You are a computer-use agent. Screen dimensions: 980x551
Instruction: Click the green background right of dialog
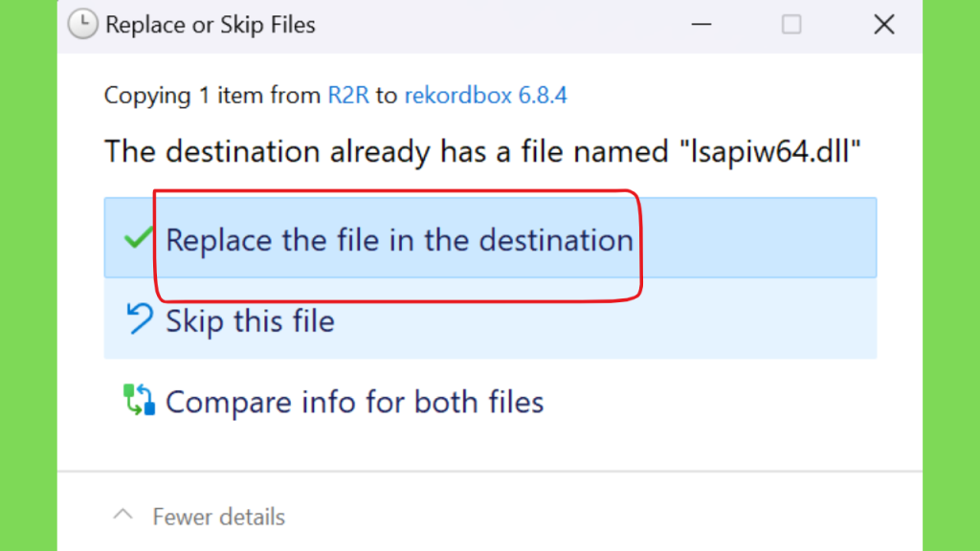coord(951,275)
